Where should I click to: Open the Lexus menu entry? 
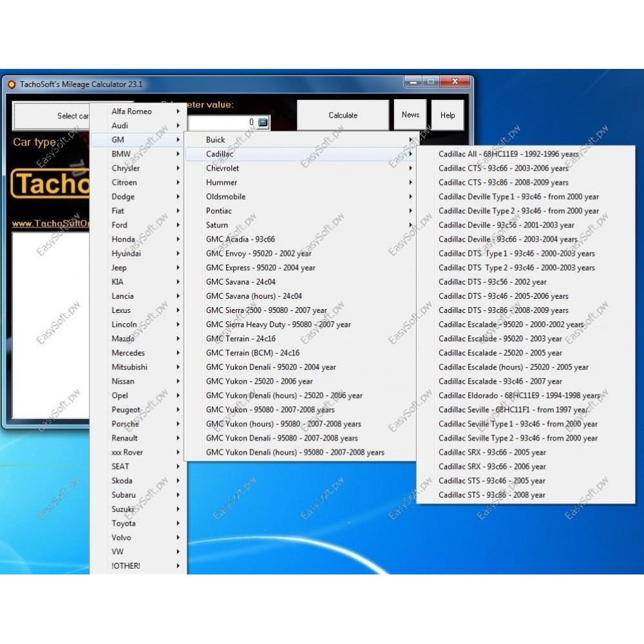click(x=138, y=310)
